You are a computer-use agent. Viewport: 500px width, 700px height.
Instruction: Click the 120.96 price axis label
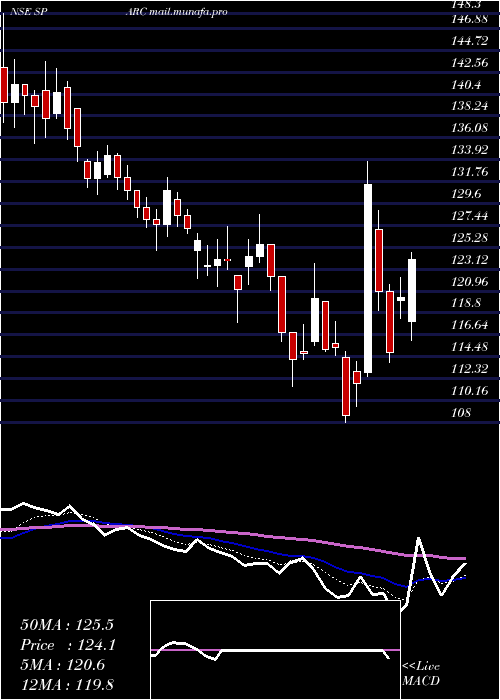coord(470,281)
